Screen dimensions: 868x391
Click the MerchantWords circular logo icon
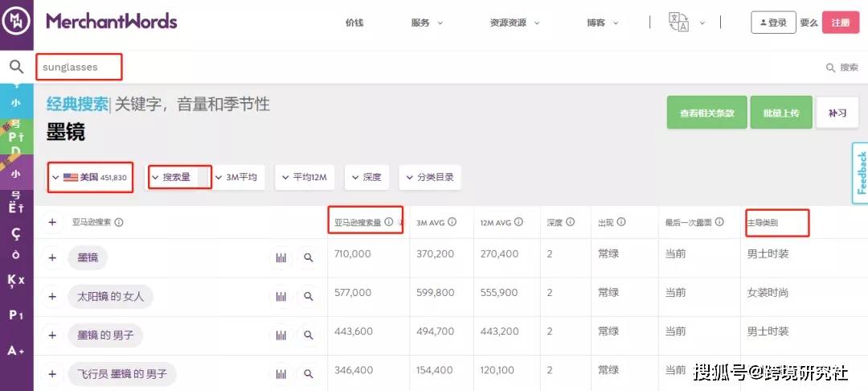[16, 23]
